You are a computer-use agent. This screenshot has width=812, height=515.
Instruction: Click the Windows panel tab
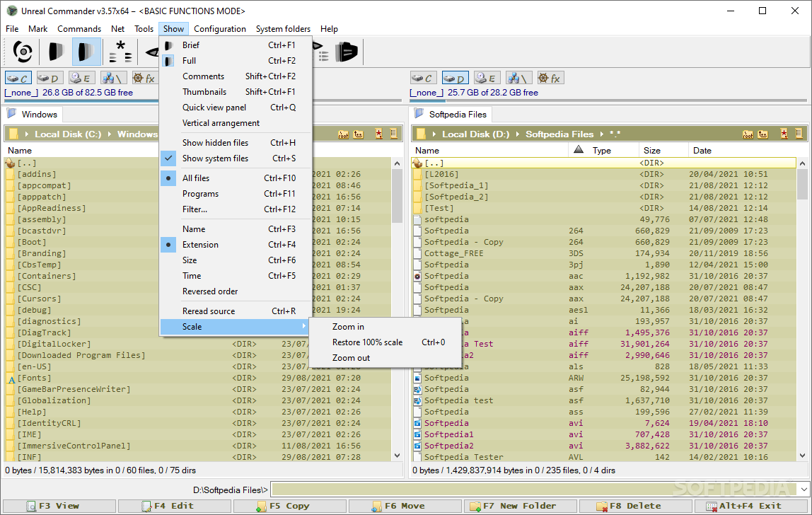click(33, 114)
